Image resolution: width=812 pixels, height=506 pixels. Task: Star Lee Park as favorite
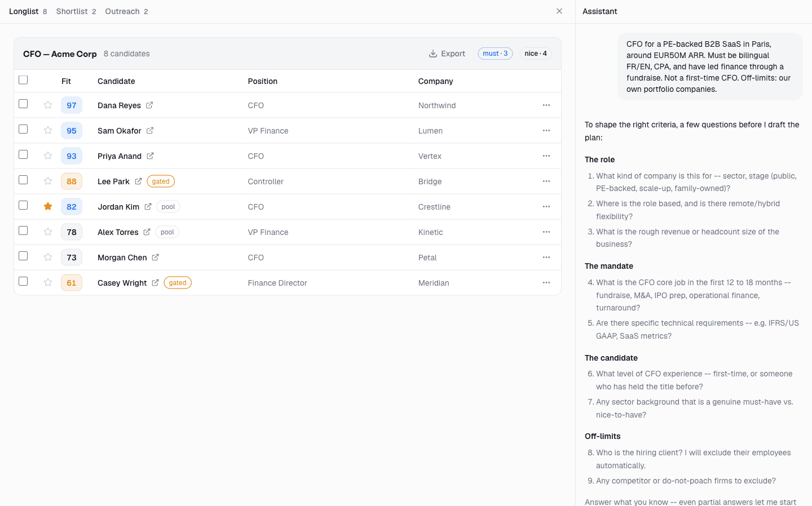(48, 181)
